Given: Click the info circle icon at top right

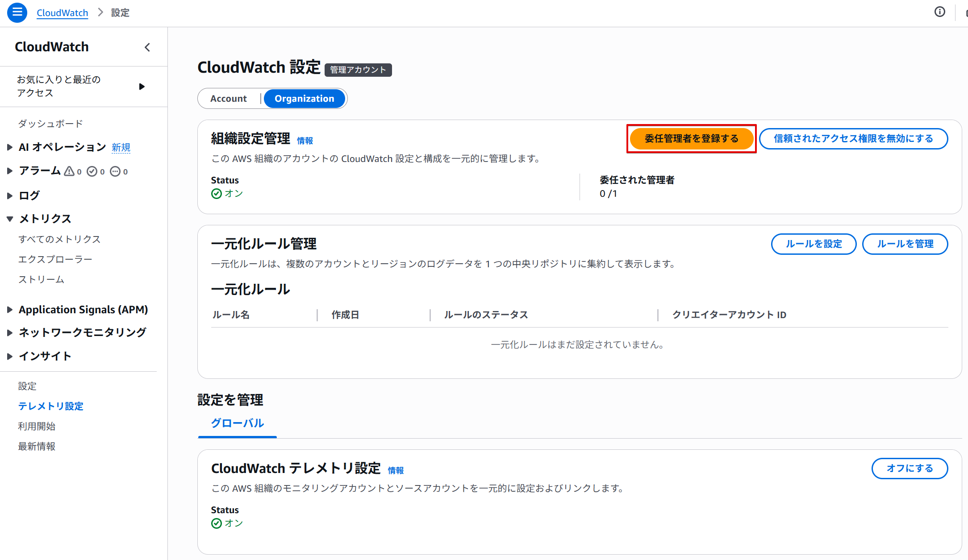Looking at the screenshot, I should (x=940, y=12).
